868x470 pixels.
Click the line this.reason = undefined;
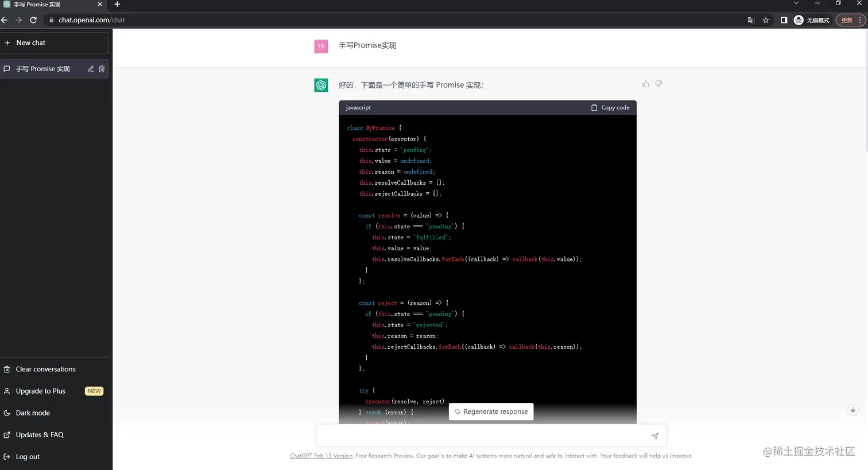coord(397,172)
